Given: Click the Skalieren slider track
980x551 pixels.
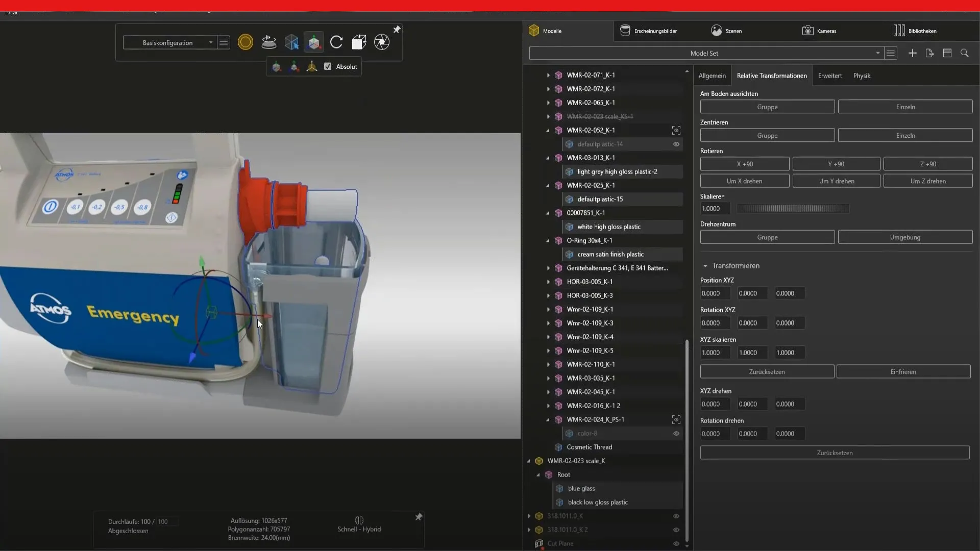Looking at the screenshot, I should click(x=793, y=209).
